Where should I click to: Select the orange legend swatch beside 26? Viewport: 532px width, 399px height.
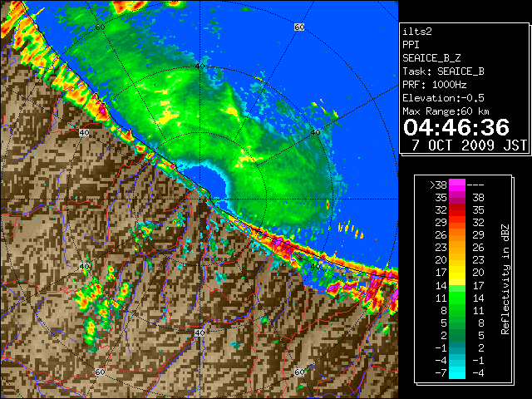coord(457,235)
